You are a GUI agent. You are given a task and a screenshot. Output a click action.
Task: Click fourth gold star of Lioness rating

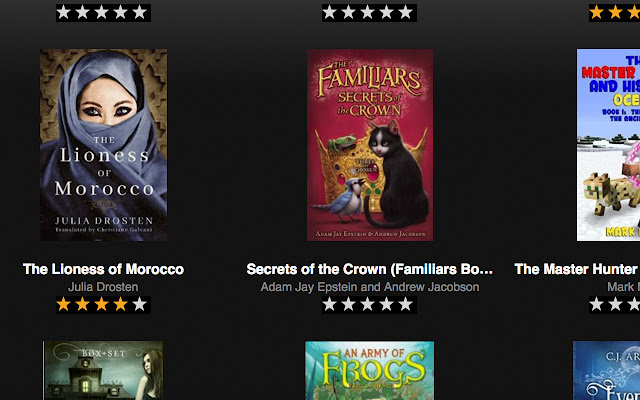[x=120, y=304]
